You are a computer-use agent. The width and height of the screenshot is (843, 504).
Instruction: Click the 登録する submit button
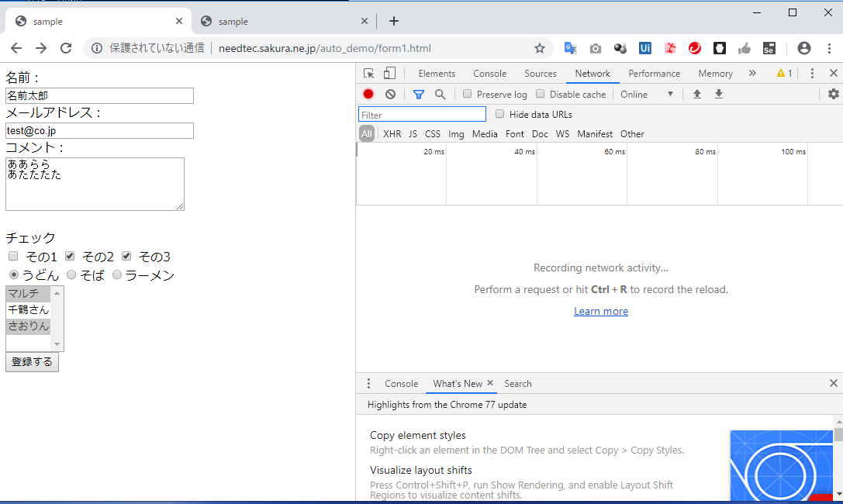click(x=33, y=361)
